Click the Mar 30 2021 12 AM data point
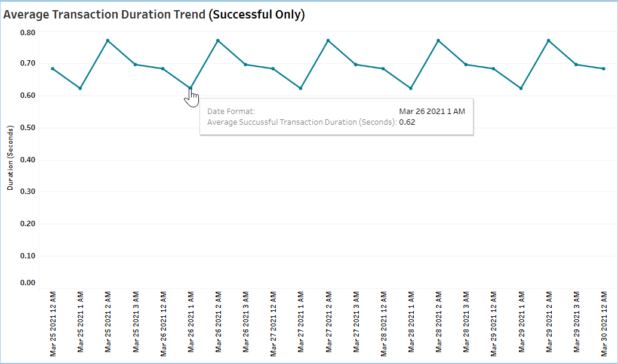618x364 pixels. coord(604,69)
